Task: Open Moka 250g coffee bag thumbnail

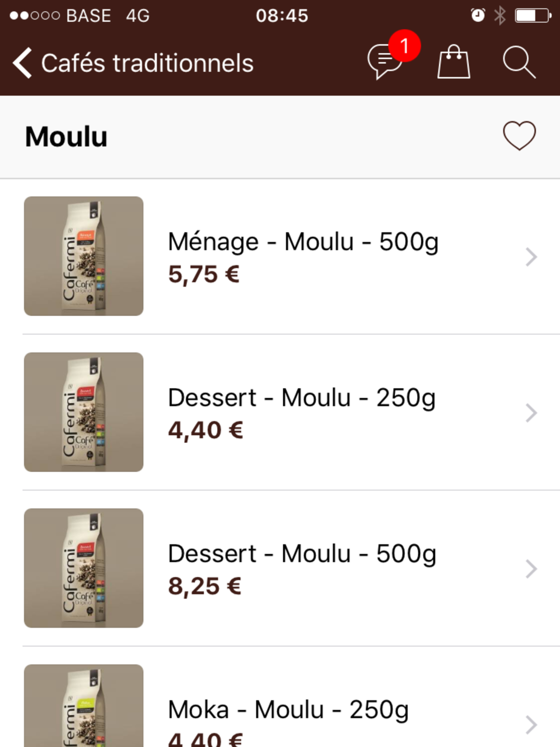Action: click(x=83, y=707)
